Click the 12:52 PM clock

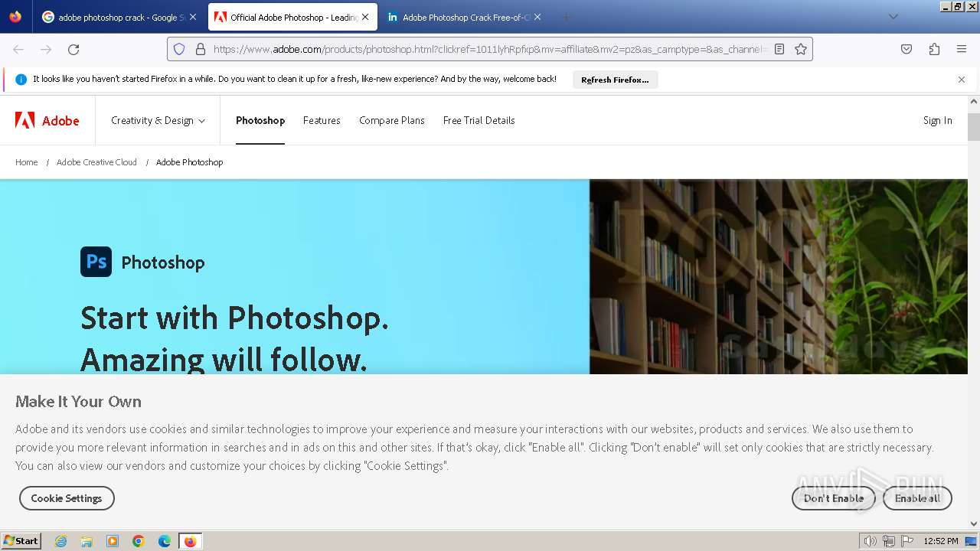[941, 541]
